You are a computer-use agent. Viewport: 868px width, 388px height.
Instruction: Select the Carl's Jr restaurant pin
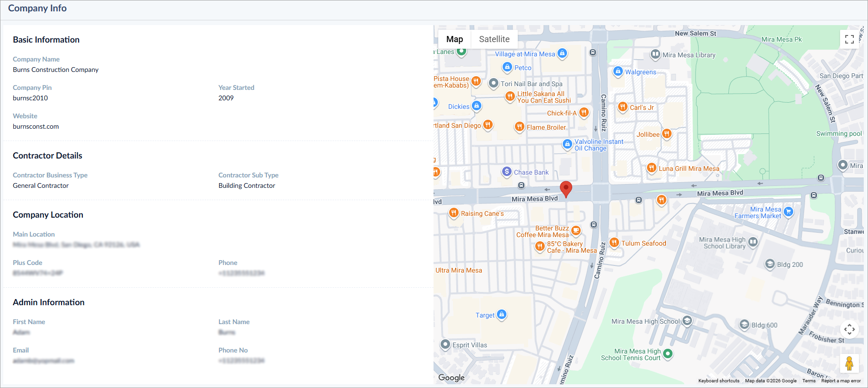623,107
